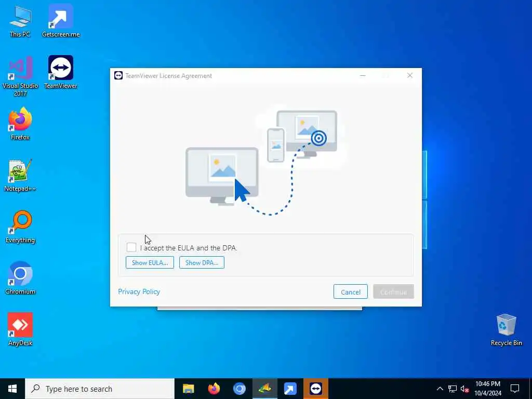The image size is (532, 399).
Task: Switch to the Getscreen.me taskbar app
Action: click(290, 389)
